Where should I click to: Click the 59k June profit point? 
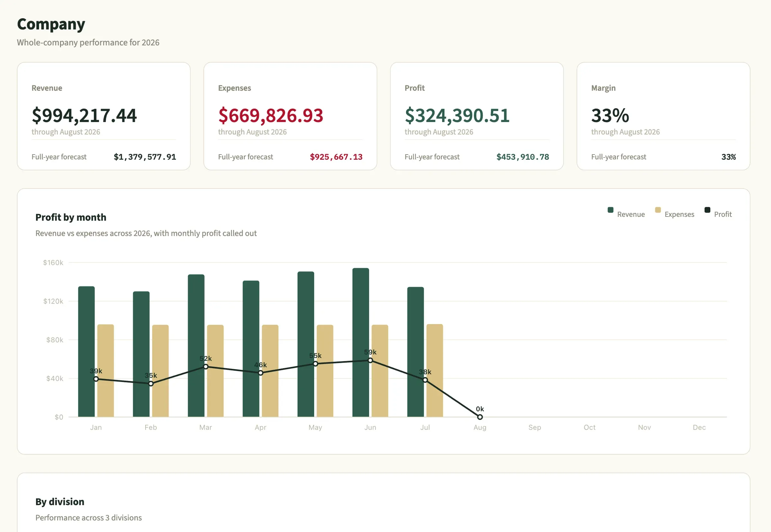point(370,360)
